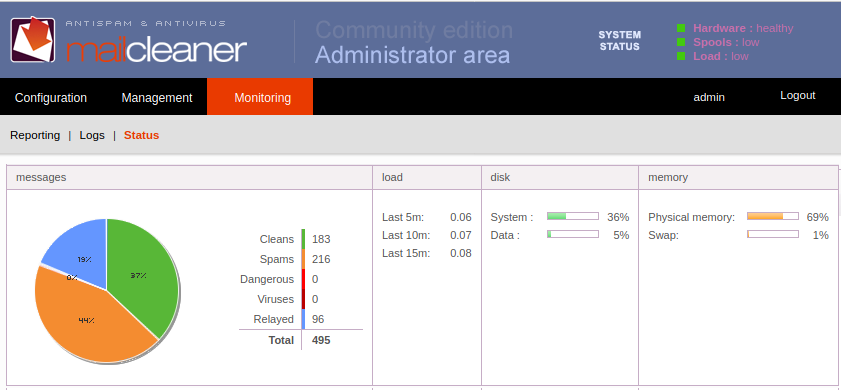Click the Physical memory 69% value

(817, 217)
